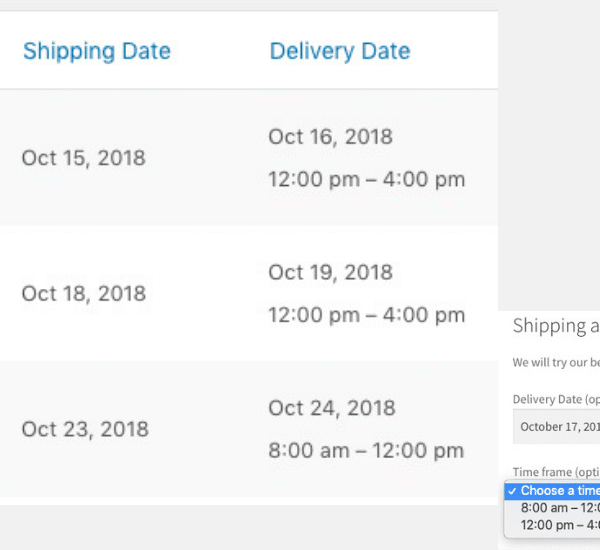Screen dimensions: 600x550
Task: Click the checkmark beside Choose a time
Action: click(x=513, y=491)
